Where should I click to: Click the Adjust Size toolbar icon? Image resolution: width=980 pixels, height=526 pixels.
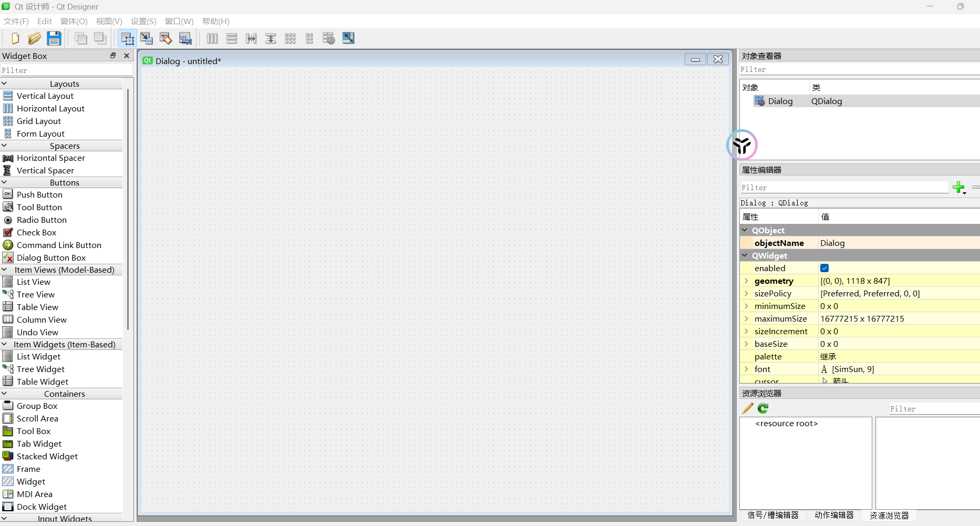click(348, 38)
